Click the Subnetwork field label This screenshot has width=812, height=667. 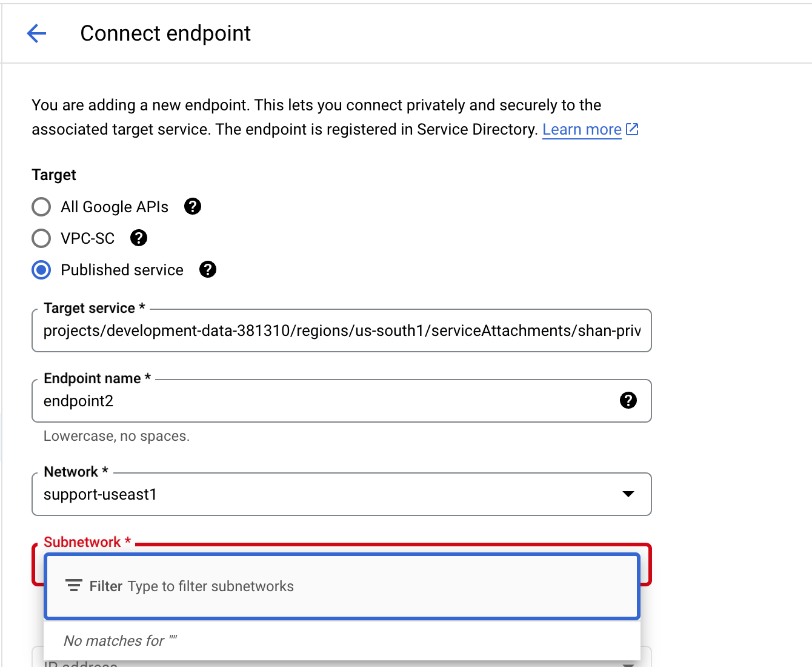[x=87, y=542]
